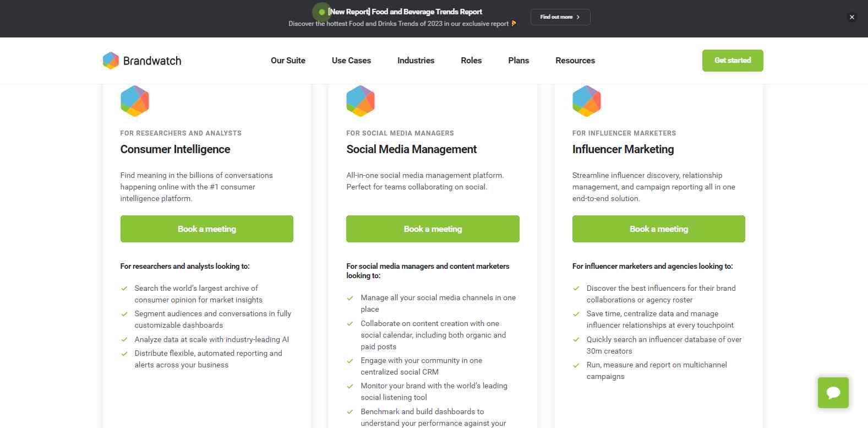
Task: Click checkmark beside 'Analyze data at scale'
Action: tap(124, 339)
